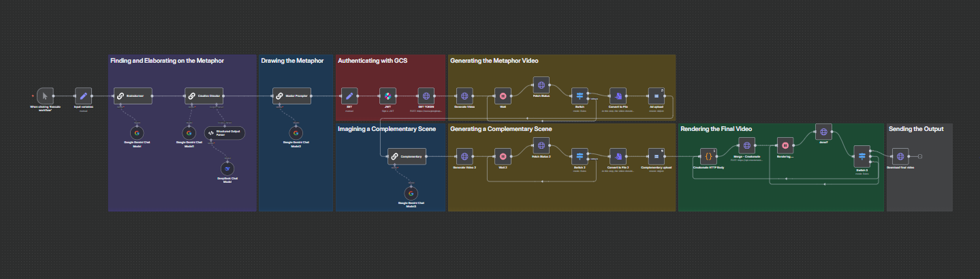Select the Switch 3 node
The image size is (980, 279).
pyautogui.click(x=580, y=157)
